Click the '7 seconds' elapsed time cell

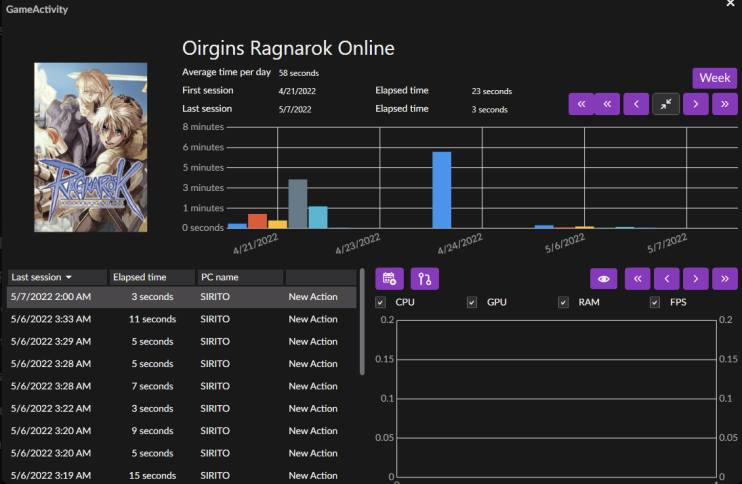tap(152, 386)
